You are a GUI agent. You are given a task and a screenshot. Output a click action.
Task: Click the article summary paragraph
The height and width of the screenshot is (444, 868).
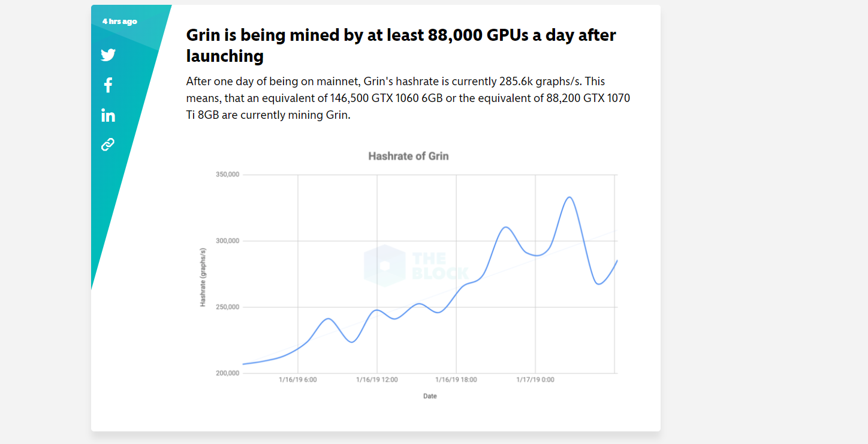408,98
